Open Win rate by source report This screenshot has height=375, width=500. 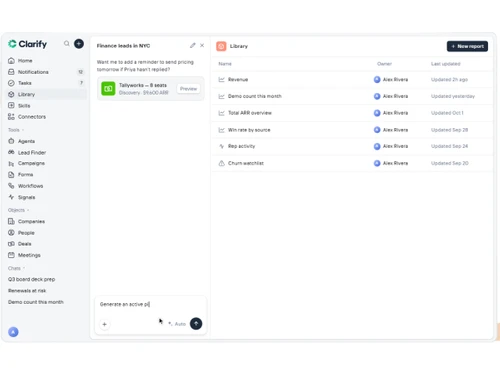click(352, 130)
